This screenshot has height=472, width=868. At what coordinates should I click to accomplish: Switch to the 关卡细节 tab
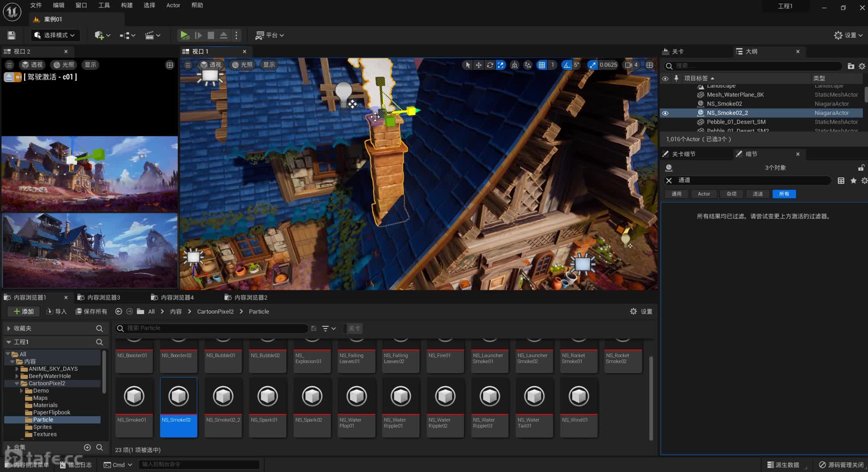coord(683,154)
